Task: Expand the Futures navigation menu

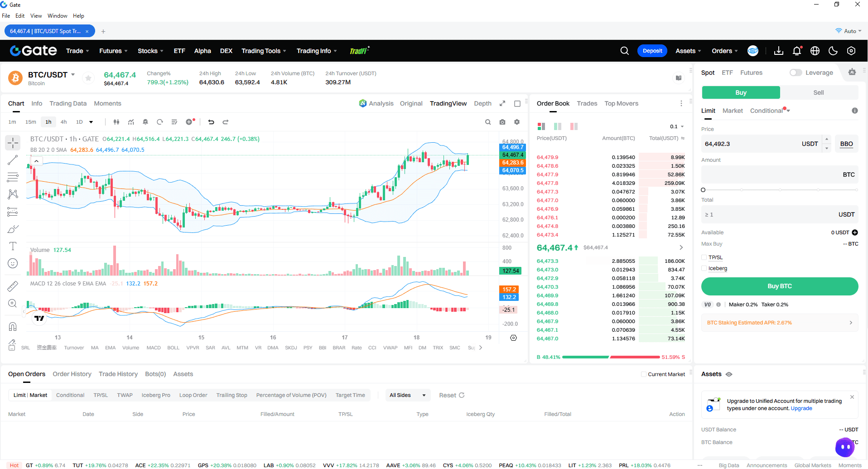Action: (x=113, y=51)
